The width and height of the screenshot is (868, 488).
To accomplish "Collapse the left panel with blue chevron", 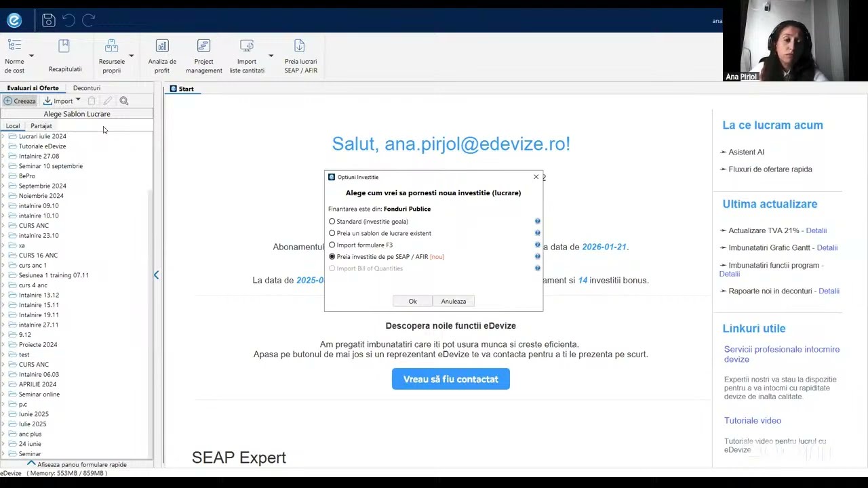I will point(156,274).
